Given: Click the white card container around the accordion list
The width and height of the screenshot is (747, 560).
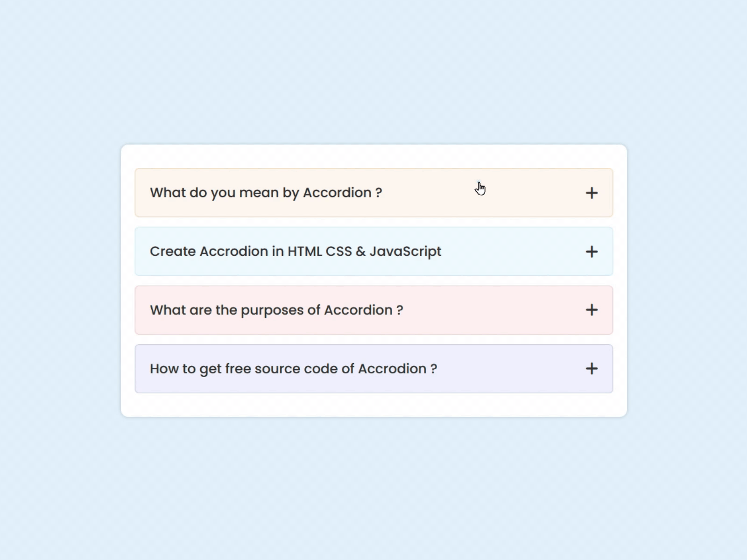Looking at the screenshot, I should (373, 404).
